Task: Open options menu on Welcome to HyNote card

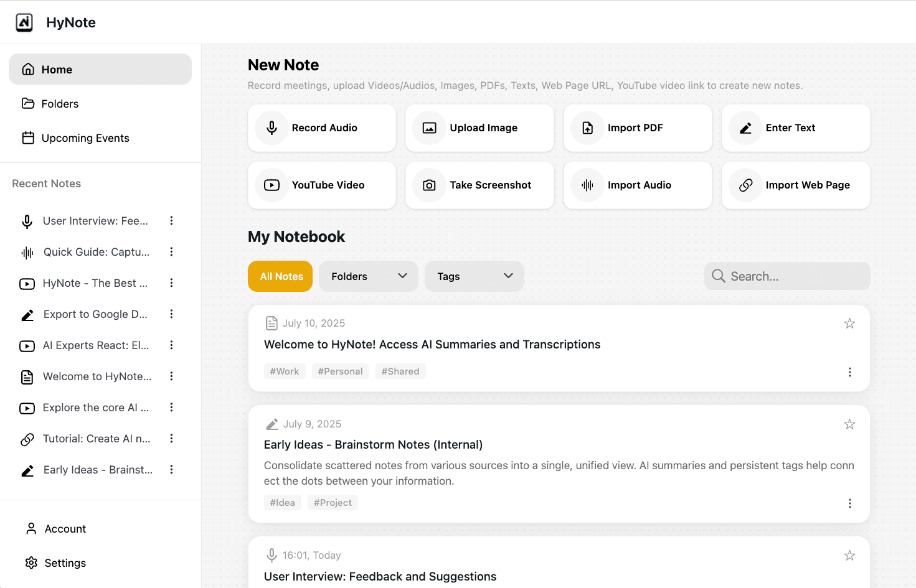Action: pyautogui.click(x=849, y=371)
